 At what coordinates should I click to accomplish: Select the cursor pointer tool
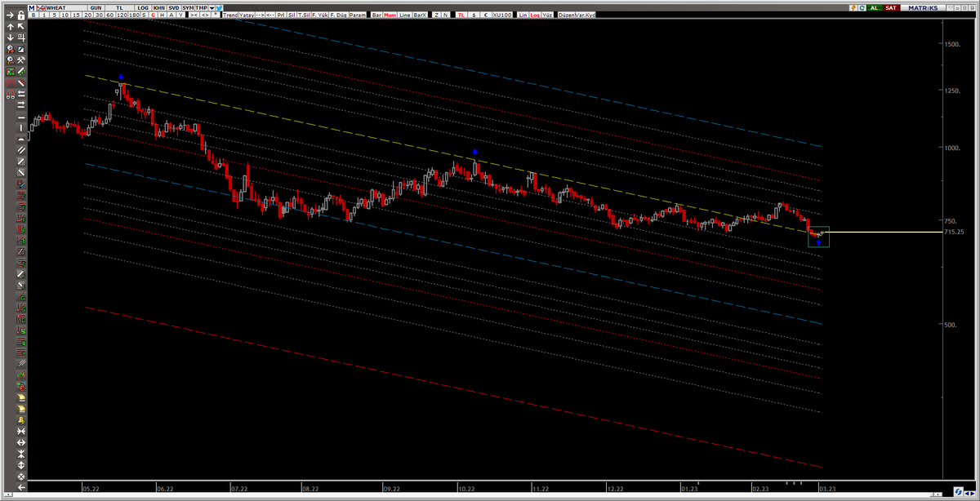tap(21, 26)
